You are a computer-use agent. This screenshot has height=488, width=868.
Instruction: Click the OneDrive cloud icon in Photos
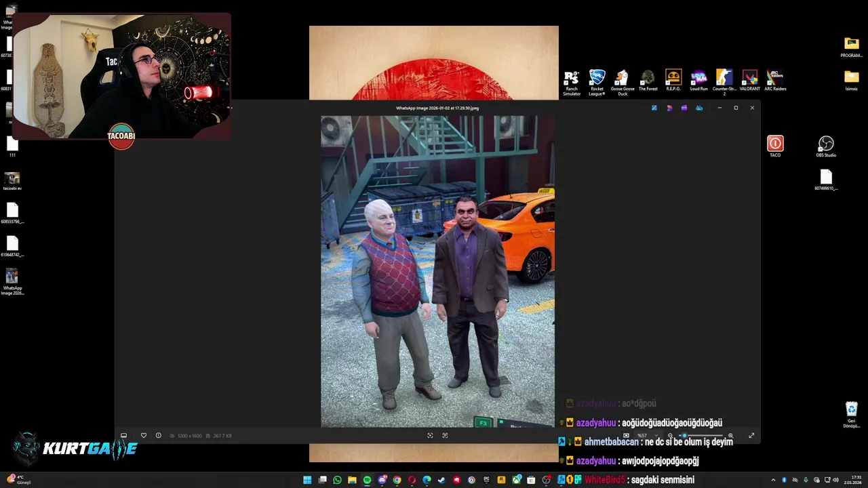(699, 108)
